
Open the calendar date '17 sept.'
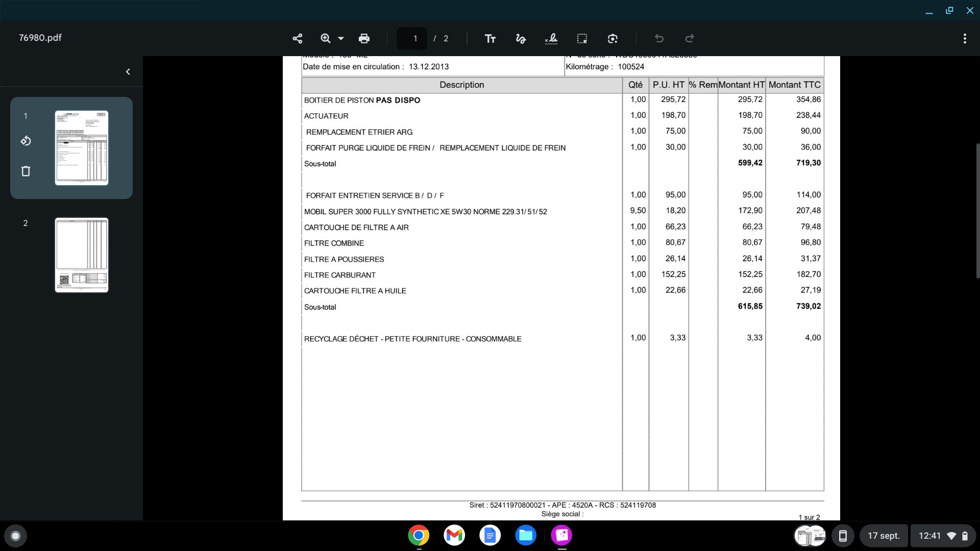coord(884,536)
